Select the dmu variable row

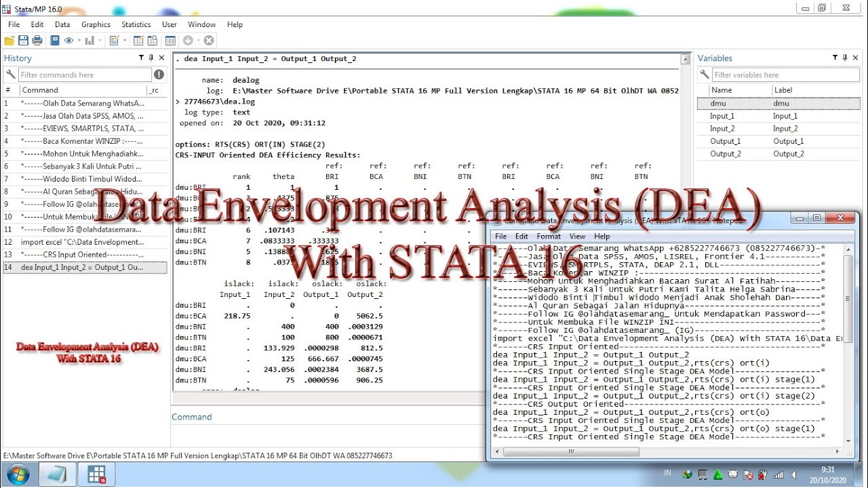click(778, 104)
